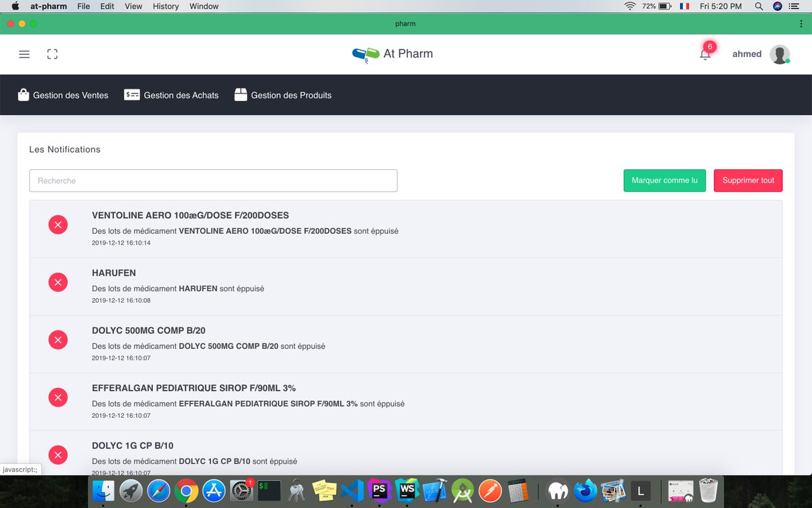Screen dimensions: 812x508
Task: Select EFFERALGAN PEDIATRIQUE SIROP notification title
Action: click(x=194, y=388)
